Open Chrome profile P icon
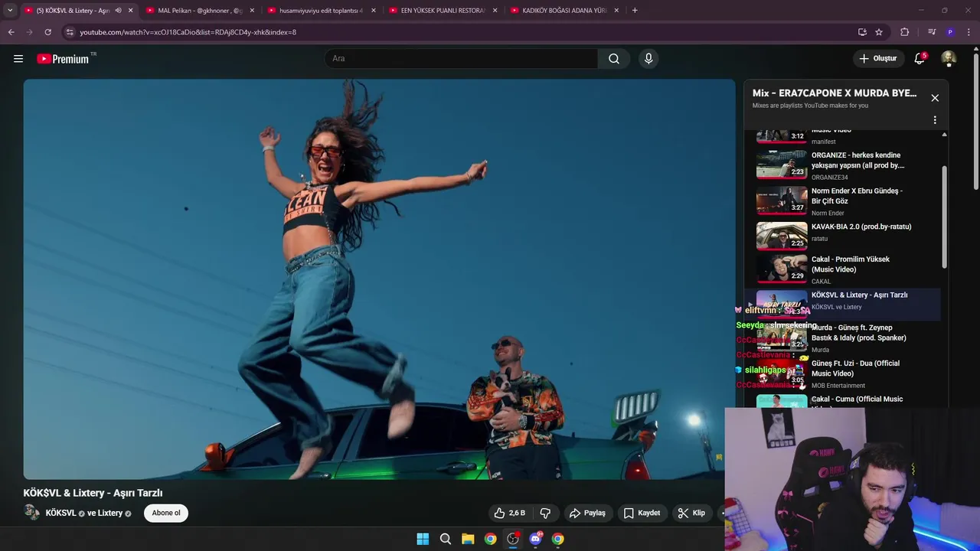This screenshot has height=551, width=980. [950, 32]
